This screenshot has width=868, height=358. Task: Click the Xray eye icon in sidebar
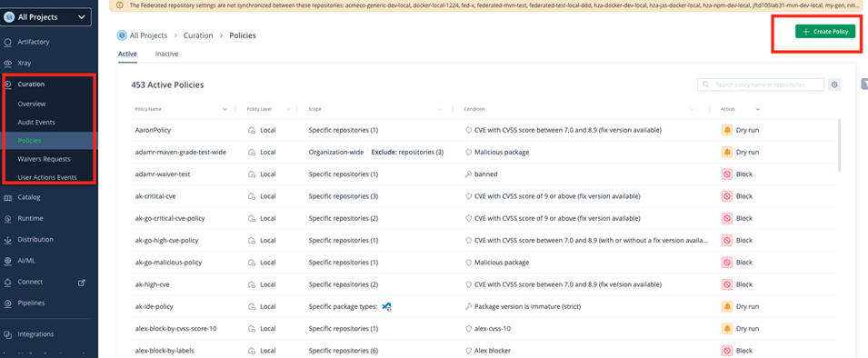(x=8, y=63)
